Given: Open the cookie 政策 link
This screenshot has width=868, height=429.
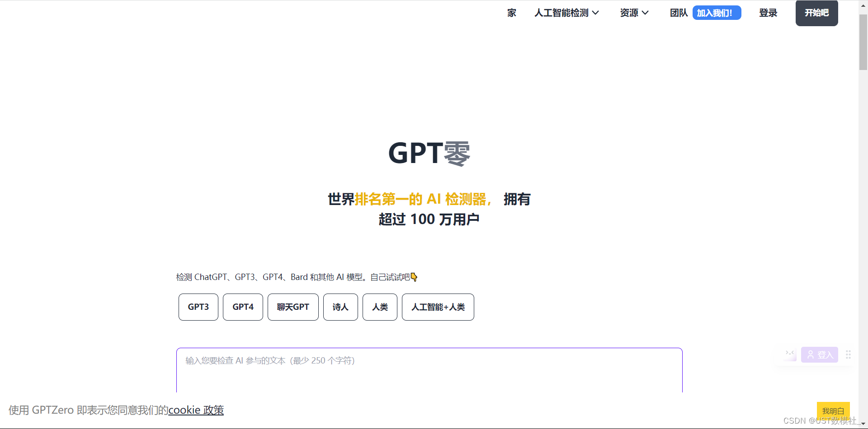Looking at the screenshot, I should [196, 410].
